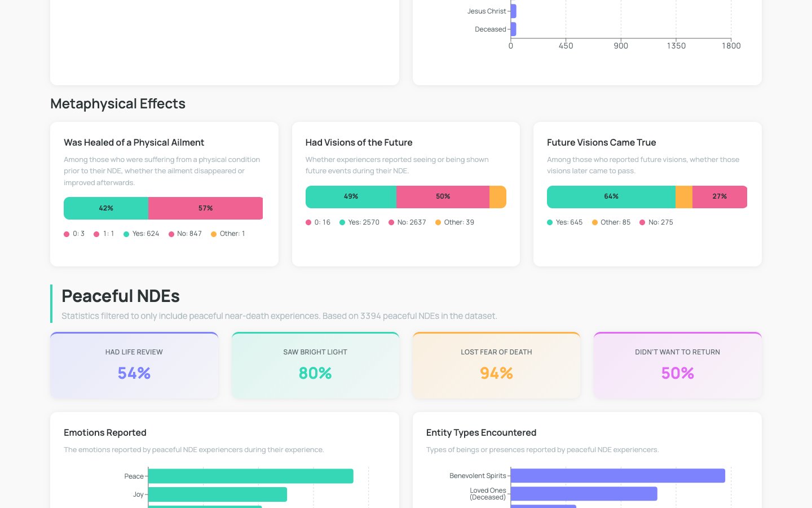Viewport: 812px width, 508px height.
Task: Click the 'No: 275' legend entry
Action: (x=656, y=222)
